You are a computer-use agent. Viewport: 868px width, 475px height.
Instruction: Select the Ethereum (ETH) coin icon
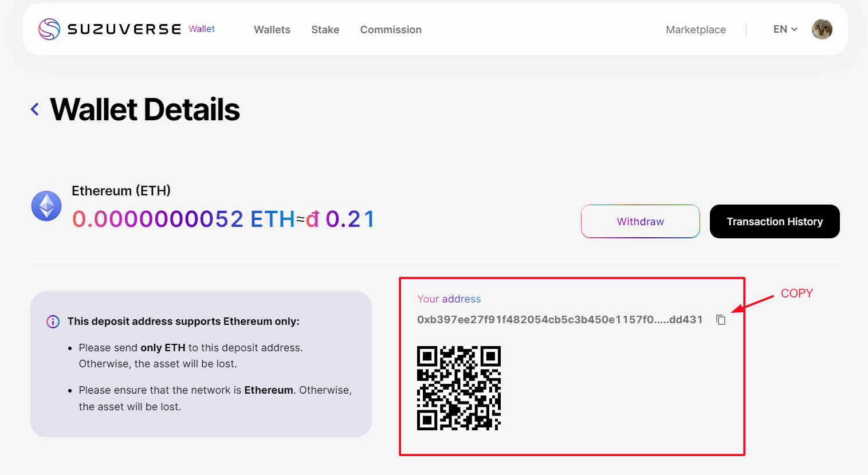(46, 206)
